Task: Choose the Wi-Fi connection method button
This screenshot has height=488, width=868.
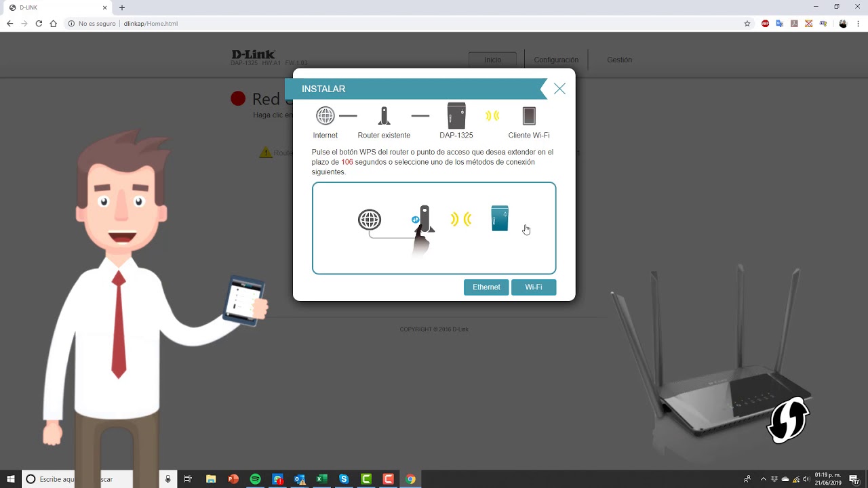Action: [x=534, y=287]
